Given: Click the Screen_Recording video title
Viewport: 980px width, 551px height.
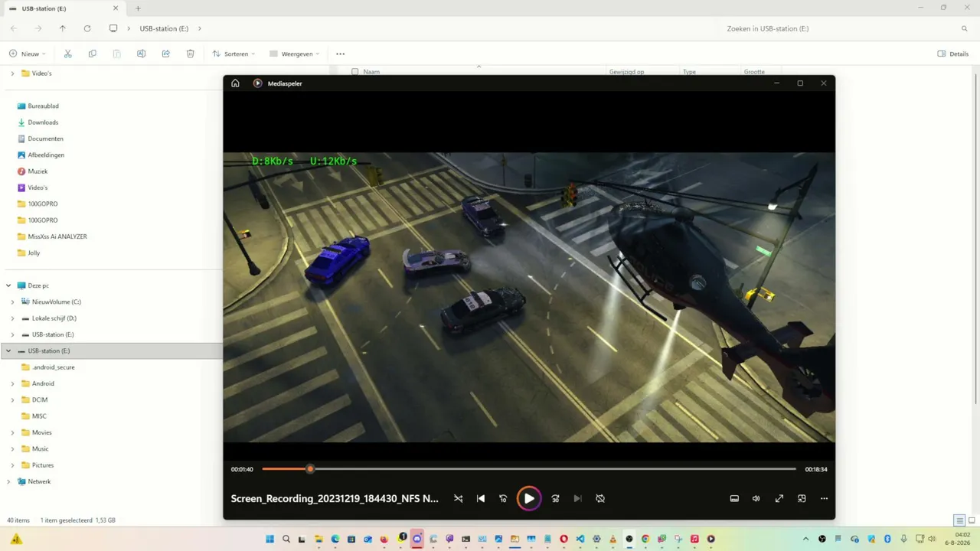Looking at the screenshot, I should 335,498.
